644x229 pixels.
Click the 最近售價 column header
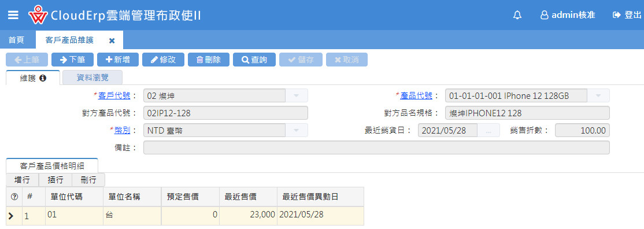point(248,197)
